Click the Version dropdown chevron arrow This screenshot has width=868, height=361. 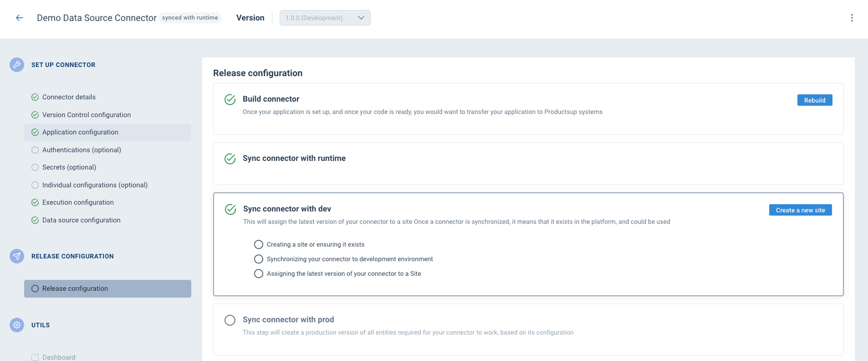coord(361,18)
